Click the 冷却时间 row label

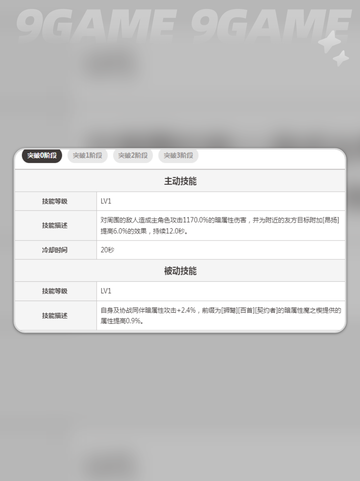point(55,250)
